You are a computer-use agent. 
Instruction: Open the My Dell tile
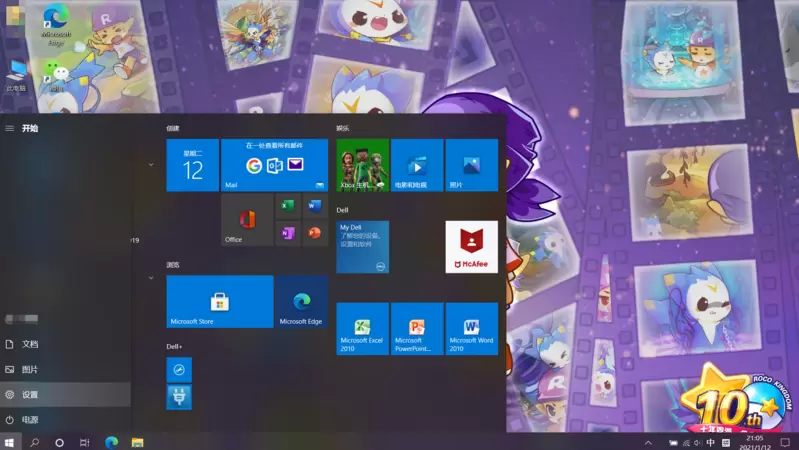click(x=363, y=247)
